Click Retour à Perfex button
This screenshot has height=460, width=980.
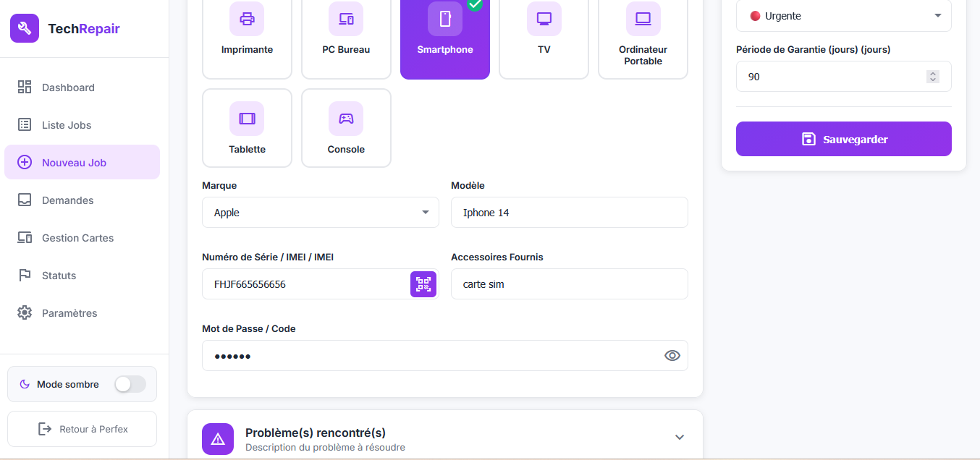pos(82,429)
